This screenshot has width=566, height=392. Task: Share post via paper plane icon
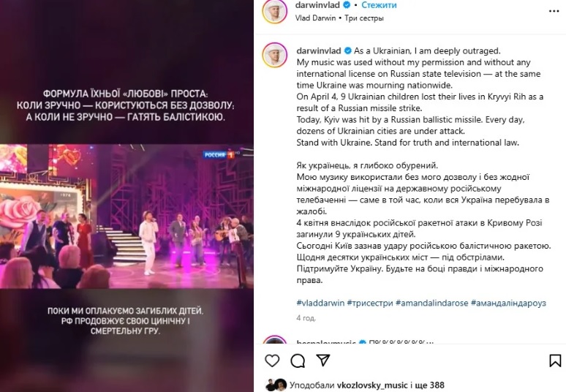click(322, 360)
